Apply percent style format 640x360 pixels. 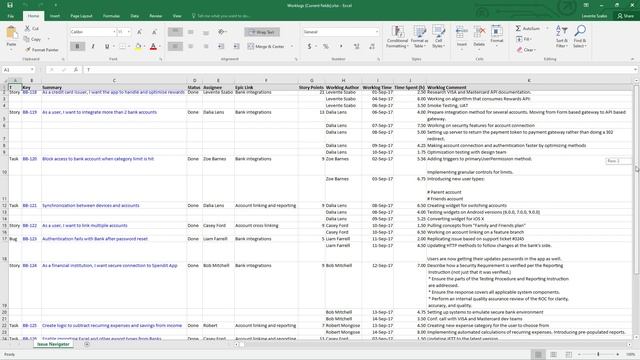[x=326, y=47]
